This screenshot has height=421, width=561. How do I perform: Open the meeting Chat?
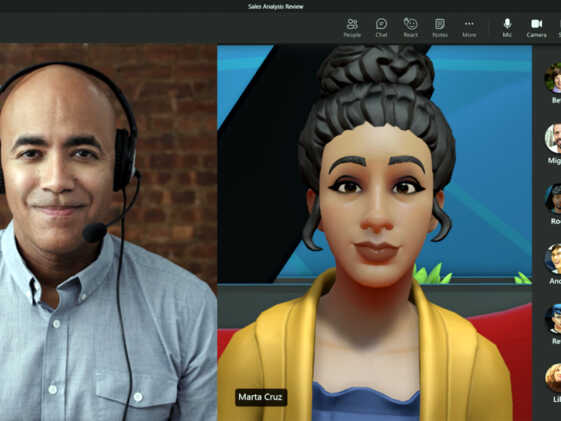[381, 28]
